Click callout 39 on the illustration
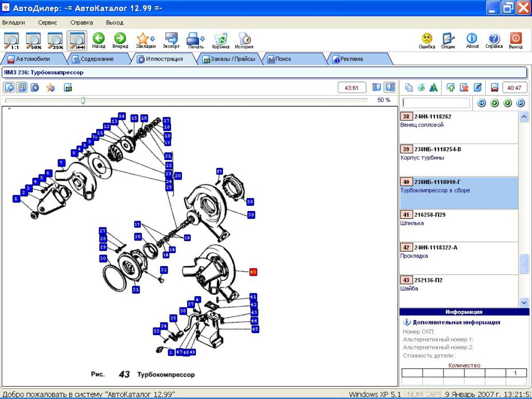Screen dimensions: 532x399 251,215
